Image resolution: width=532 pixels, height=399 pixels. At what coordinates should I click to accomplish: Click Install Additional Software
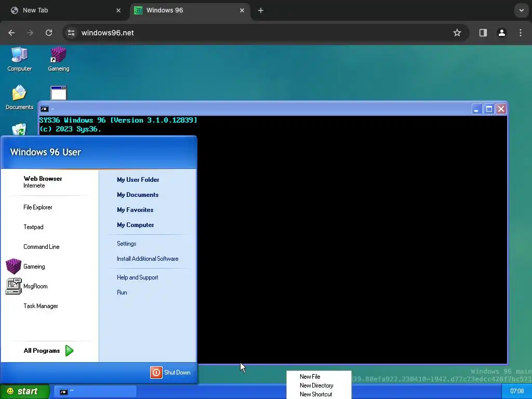point(148,259)
